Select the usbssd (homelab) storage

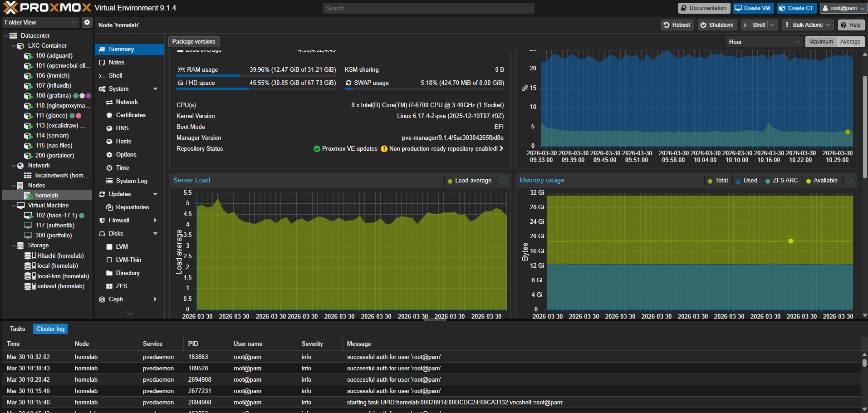pos(60,286)
